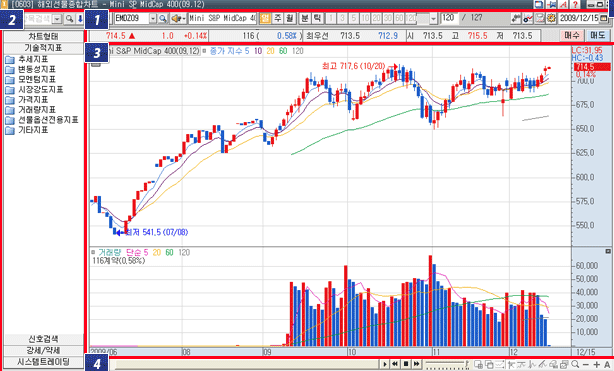Click the 30 minute interval button

(388, 18)
